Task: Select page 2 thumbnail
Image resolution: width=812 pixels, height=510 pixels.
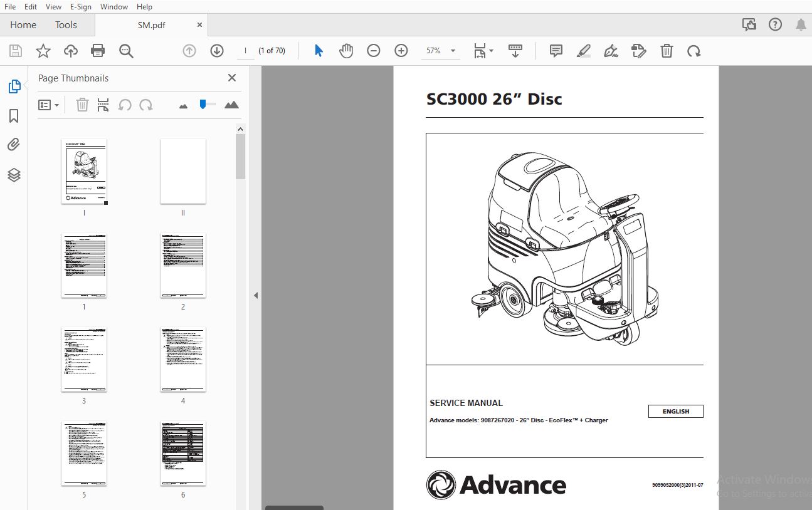Action: tap(183, 266)
